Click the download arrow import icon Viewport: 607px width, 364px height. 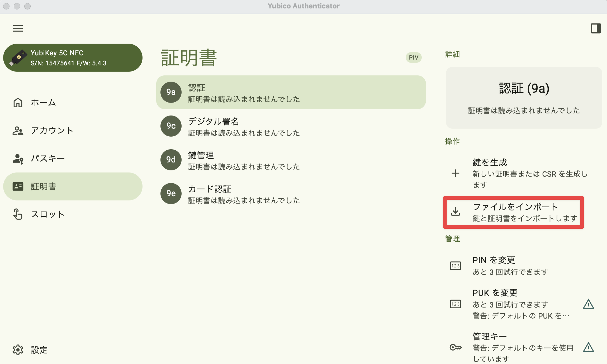pyautogui.click(x=456, y=212)
